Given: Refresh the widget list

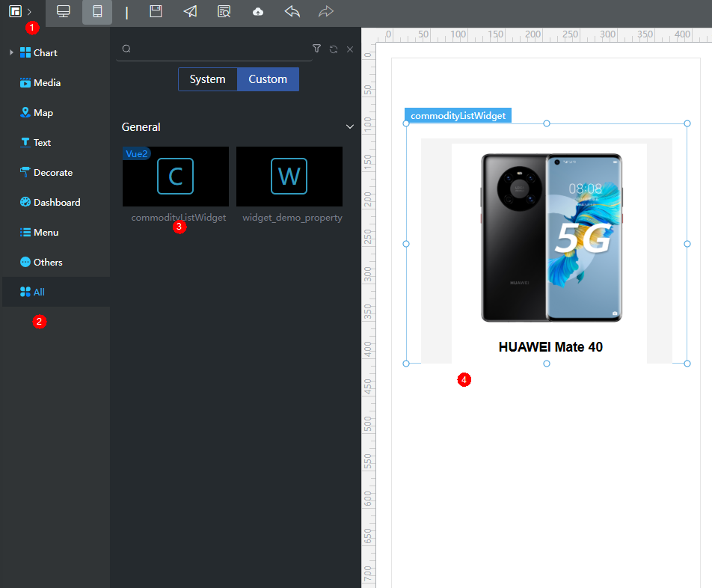Looking at the screenshot, I should [x=334, y=49].
